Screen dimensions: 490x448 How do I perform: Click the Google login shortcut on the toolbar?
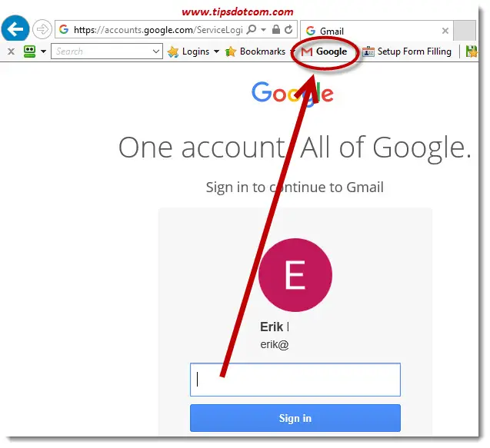[324, 51]
